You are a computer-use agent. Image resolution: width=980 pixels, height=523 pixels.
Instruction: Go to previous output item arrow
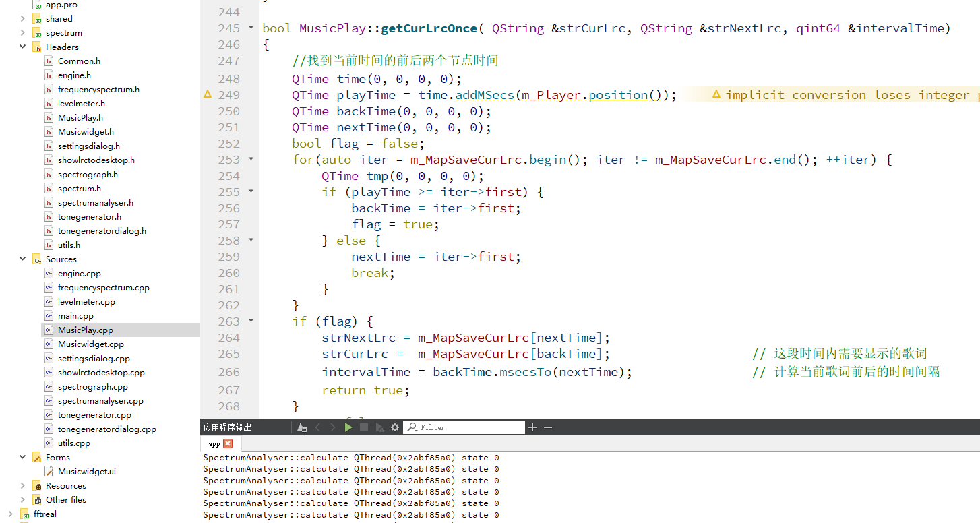coord(317,427)
